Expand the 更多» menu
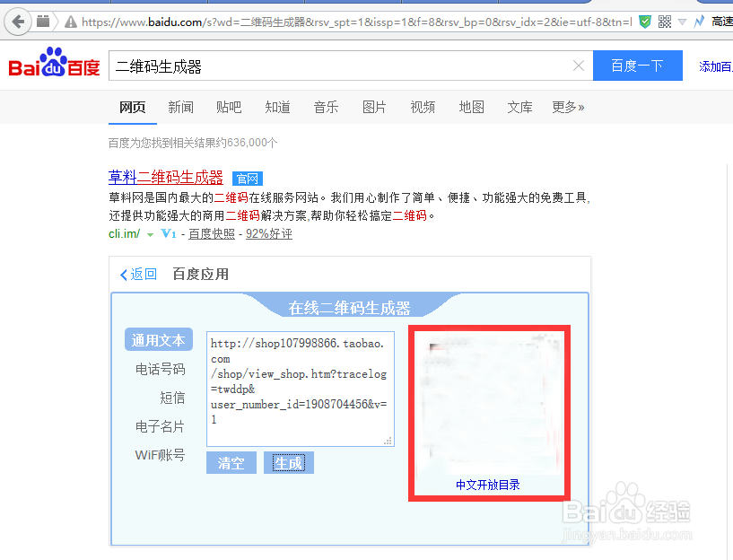 [568, 108]
